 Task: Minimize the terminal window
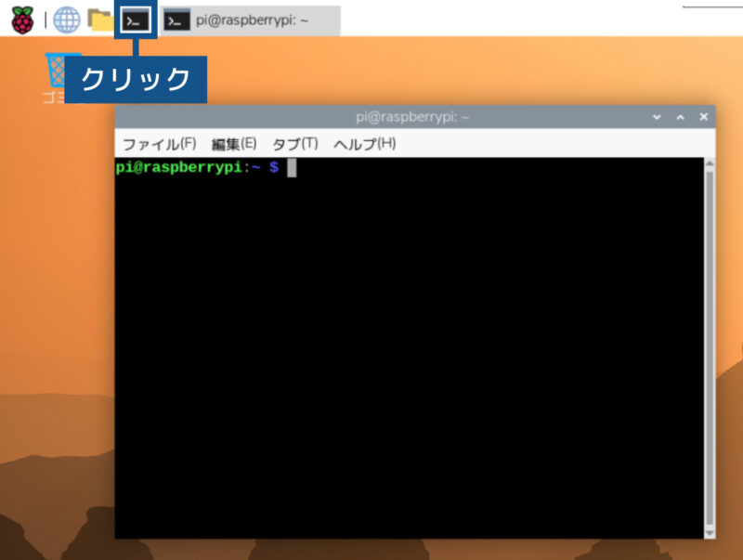coord(657,117)
